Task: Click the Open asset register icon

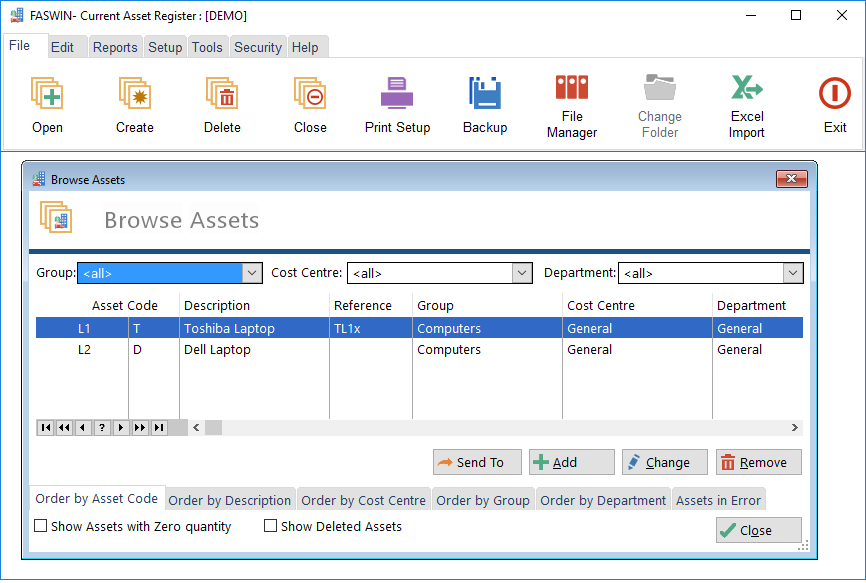Action: click(x=47, y=94)
